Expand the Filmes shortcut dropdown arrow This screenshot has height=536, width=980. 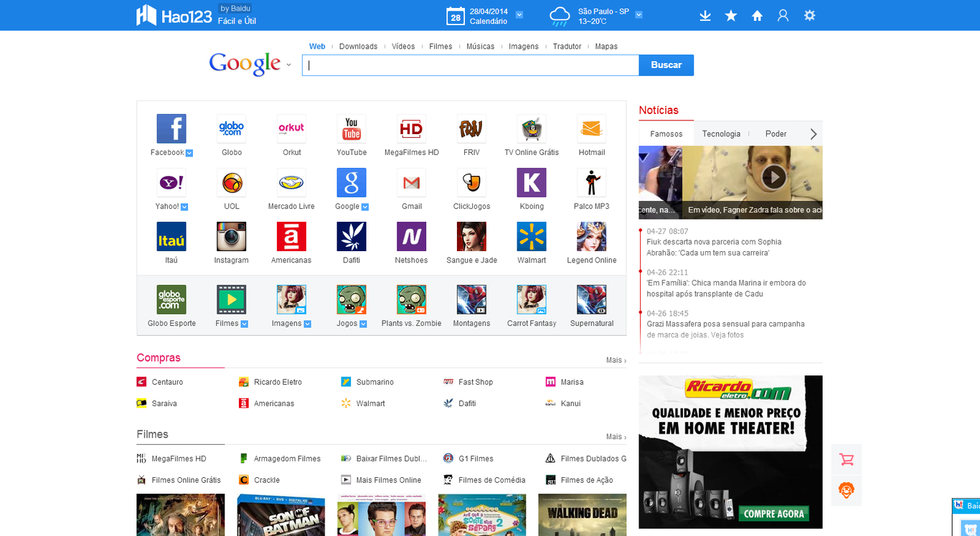point(245,324)
